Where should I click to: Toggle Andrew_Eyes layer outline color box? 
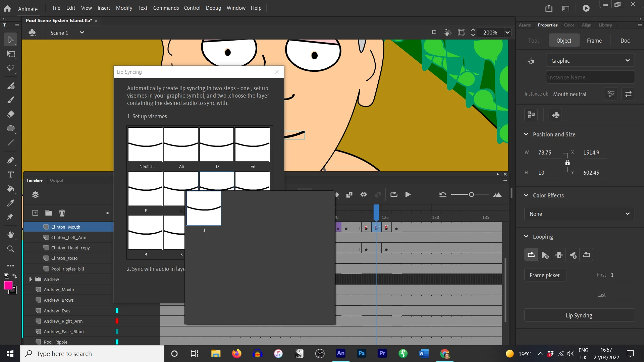pyautogui.click(x=117, y=311)
